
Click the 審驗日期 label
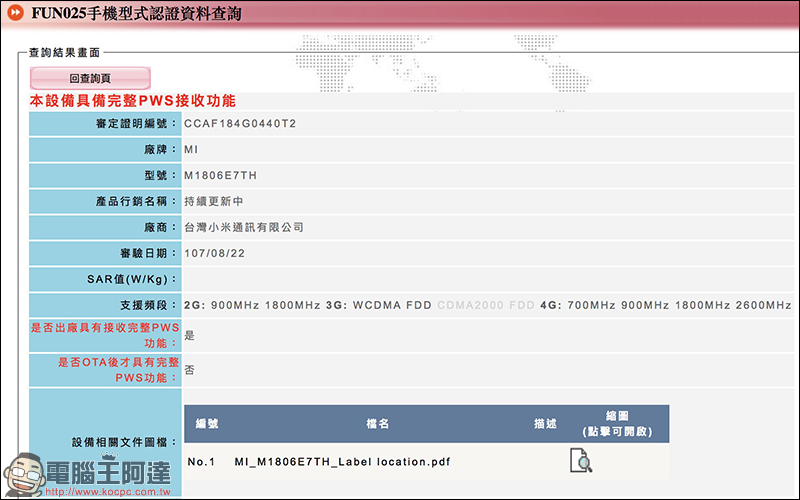(x=148, y=254)
